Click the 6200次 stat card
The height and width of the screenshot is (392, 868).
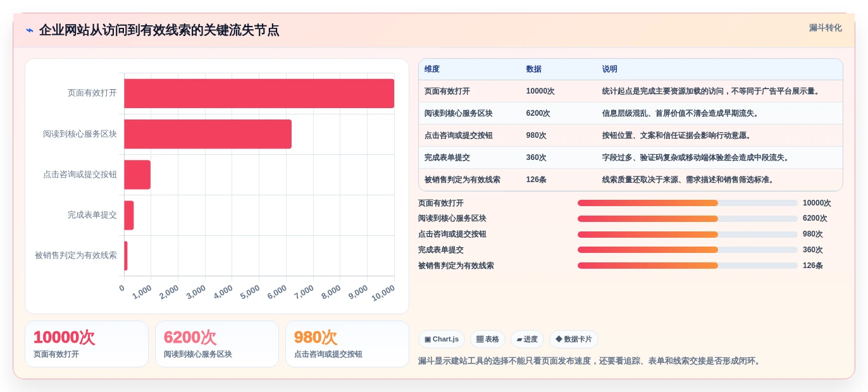[x=217, y=344]
